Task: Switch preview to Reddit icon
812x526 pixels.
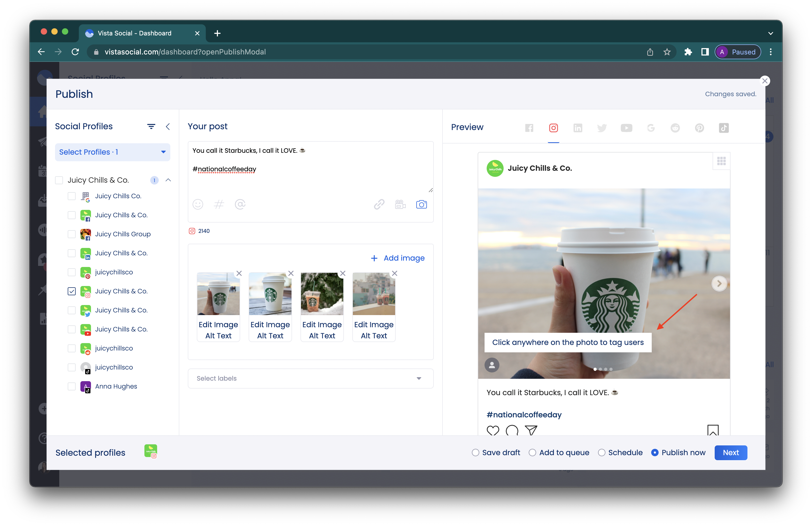Action: click(x=675, y=128)
